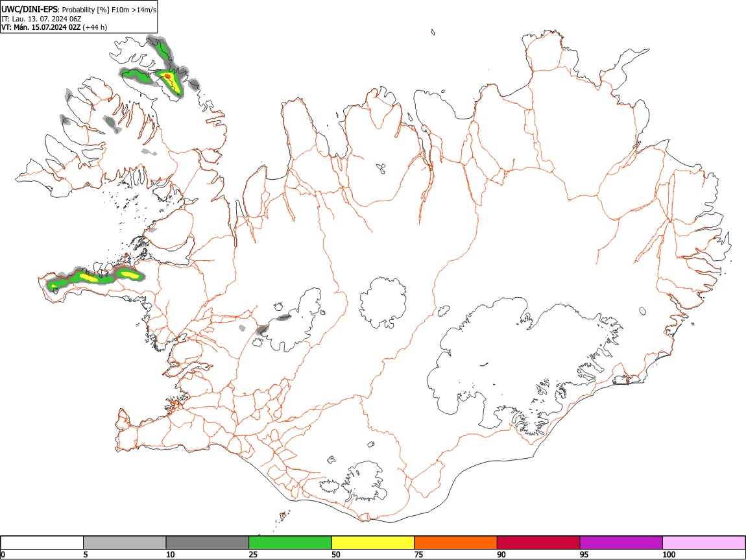Click the white 0–5 legend swatch

[x=42, y=543]
